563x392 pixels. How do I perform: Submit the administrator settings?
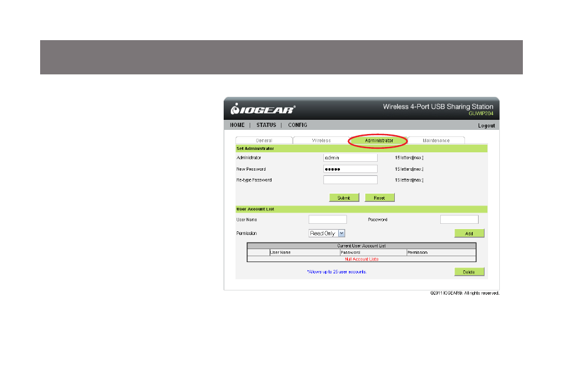[x=344, y=198]
